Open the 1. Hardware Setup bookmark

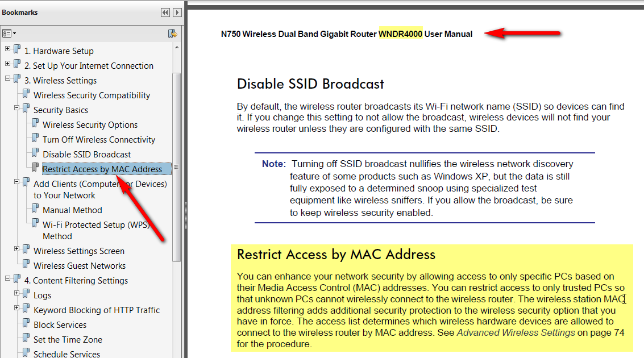point(59,51)
